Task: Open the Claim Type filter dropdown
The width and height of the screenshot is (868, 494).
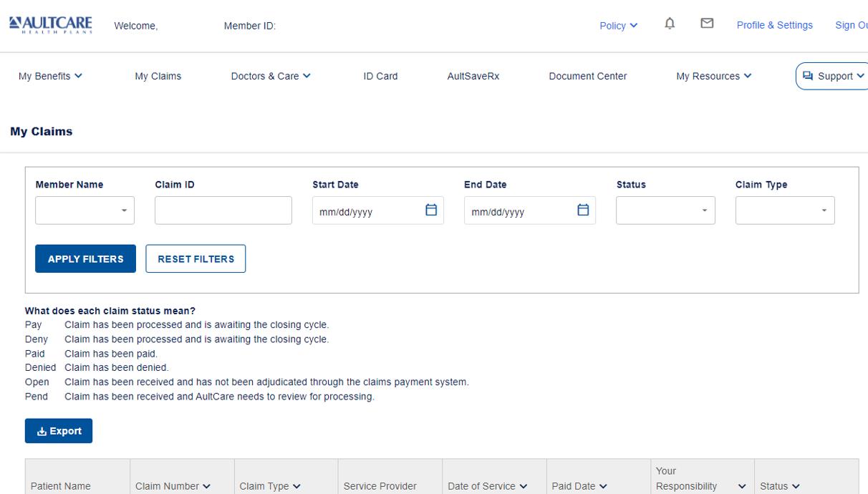Action: [x=785, y=210]
